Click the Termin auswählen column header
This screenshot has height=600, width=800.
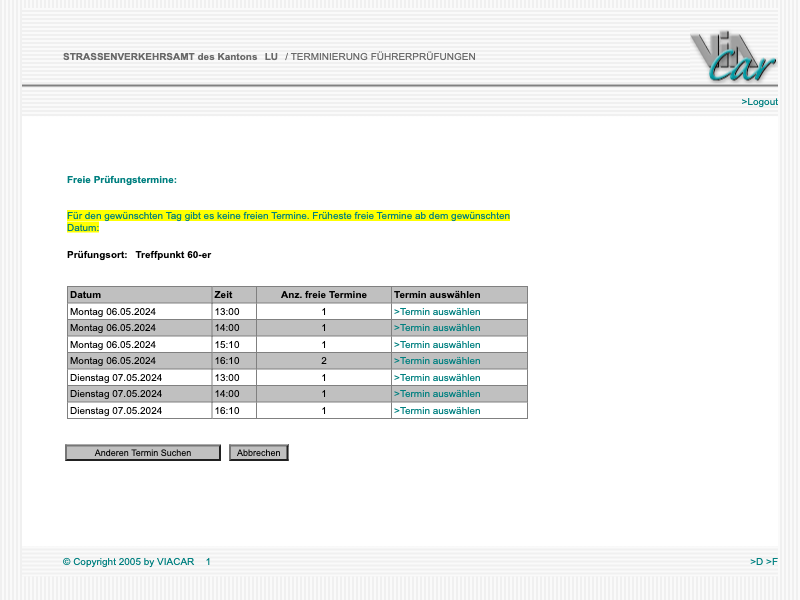coord(437,295)
